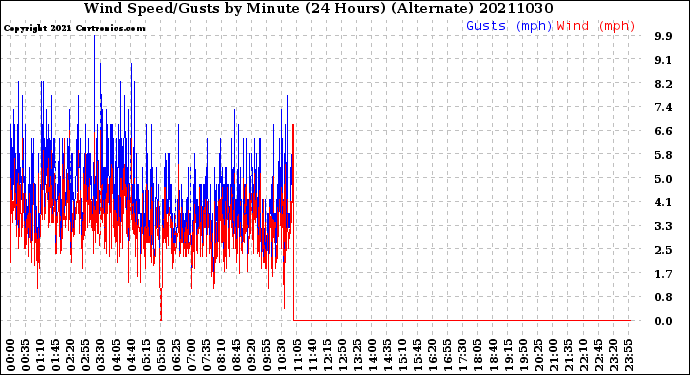Click the 15:45 time axis label
This screenshot has height=375, width=690.
[417, 355]
